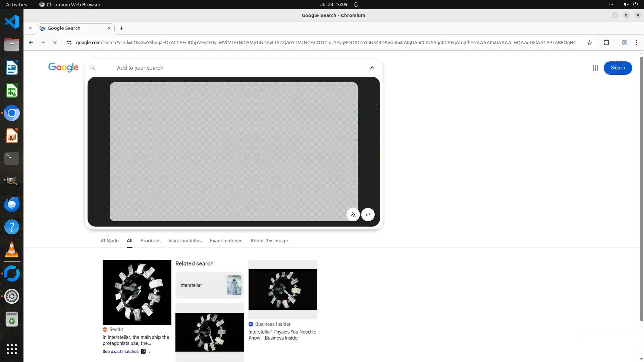Click the Sign in button
644x362 pixels.
click(618, 68)
